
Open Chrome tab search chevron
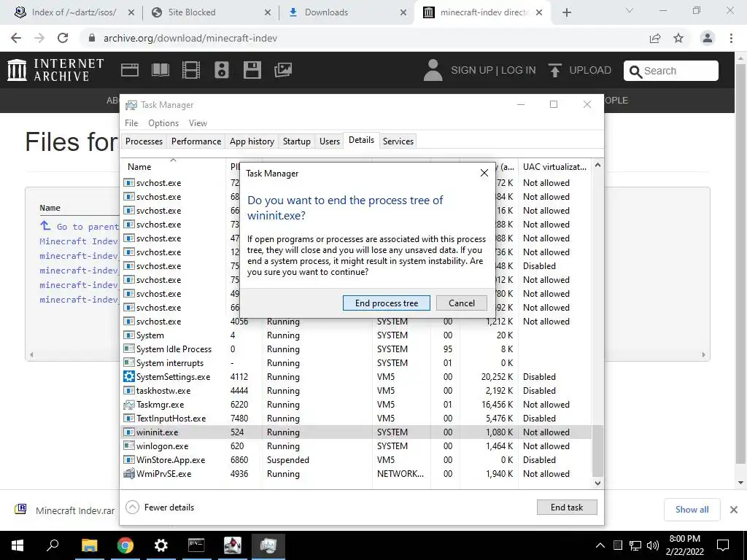point(630,10)
